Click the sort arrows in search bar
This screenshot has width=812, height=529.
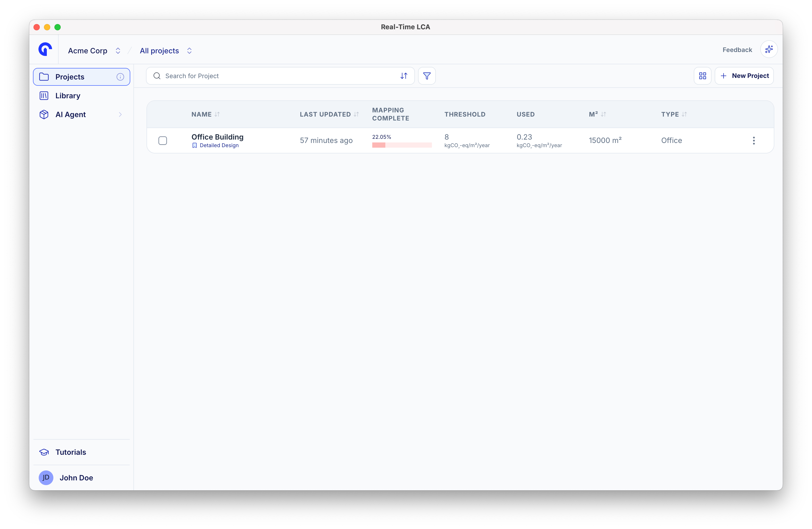click(x=404, y=76)
